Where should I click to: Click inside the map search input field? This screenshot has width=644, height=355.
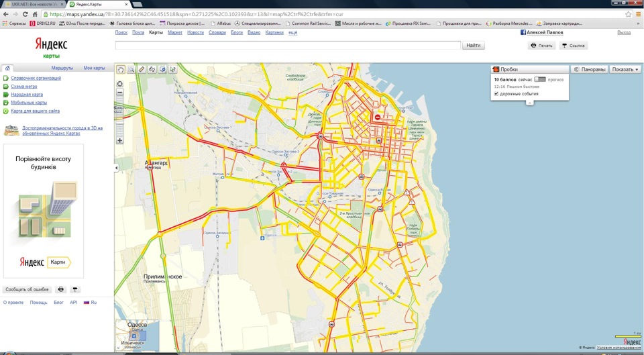pyautogui.click(x=288, y=46)
